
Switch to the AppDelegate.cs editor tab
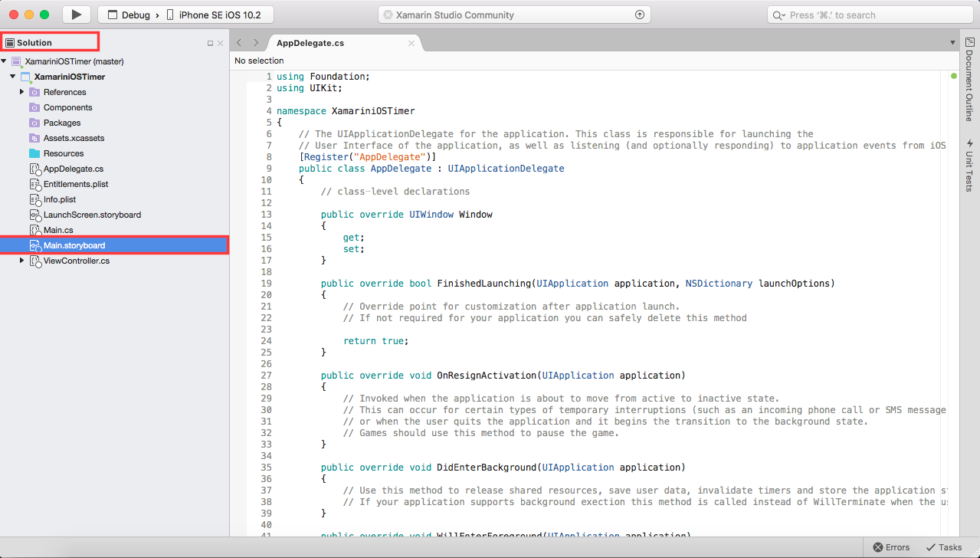(x=310, y=43)
